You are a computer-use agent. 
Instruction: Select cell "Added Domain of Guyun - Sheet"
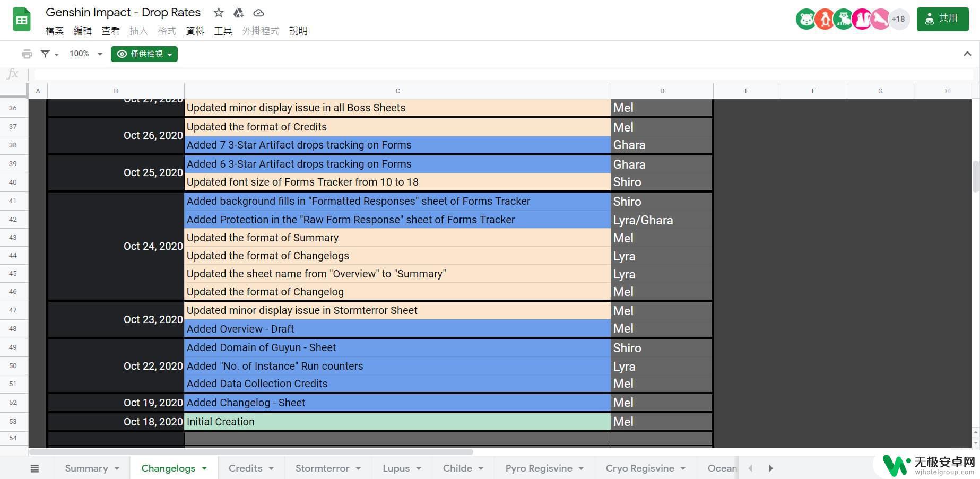tap(397, 347)
